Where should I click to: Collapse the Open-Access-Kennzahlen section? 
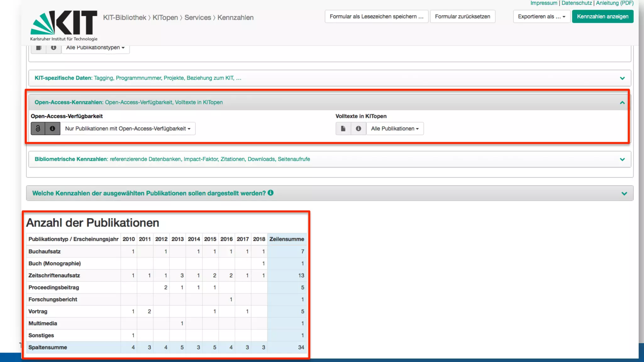click(622, 103)
